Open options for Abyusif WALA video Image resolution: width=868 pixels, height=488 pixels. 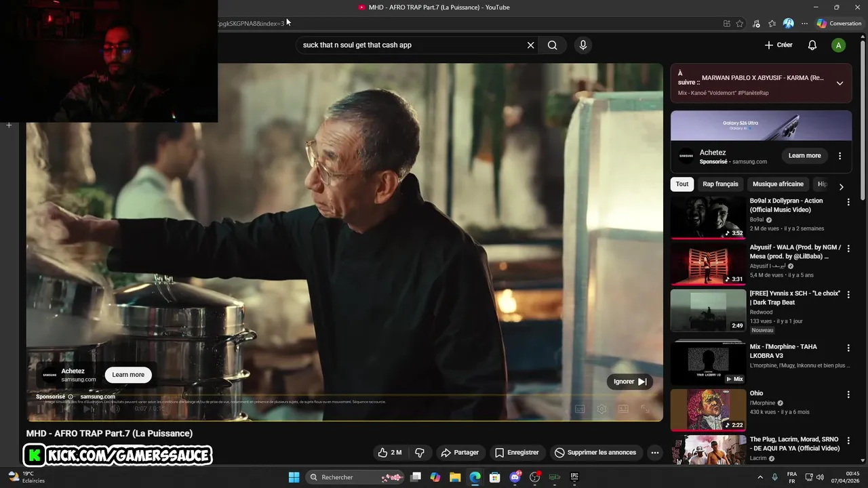[848, 249]
